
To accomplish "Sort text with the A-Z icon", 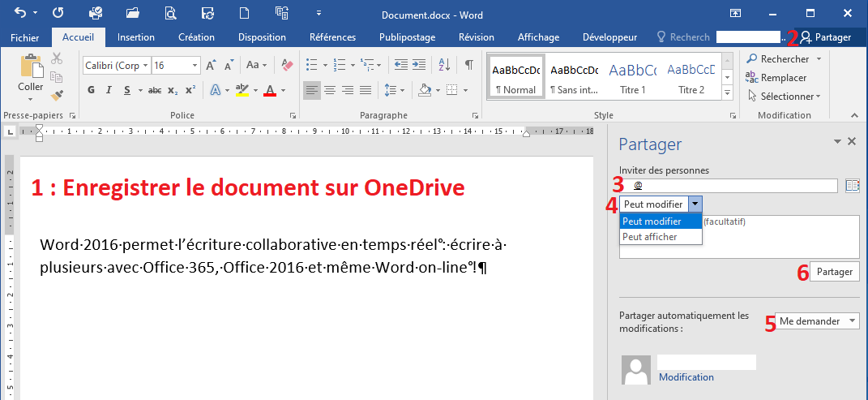I will pyautogui.click(x=444, y=65).
